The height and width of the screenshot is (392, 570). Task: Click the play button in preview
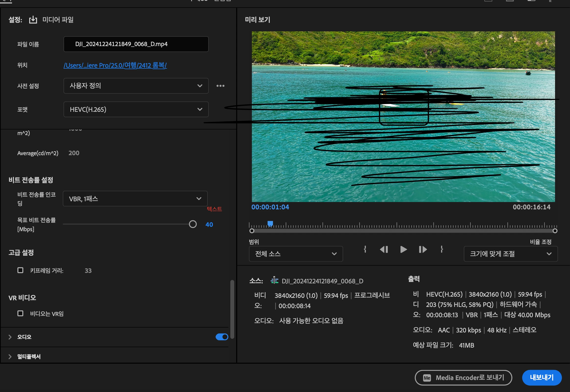[x=403, y=250]
